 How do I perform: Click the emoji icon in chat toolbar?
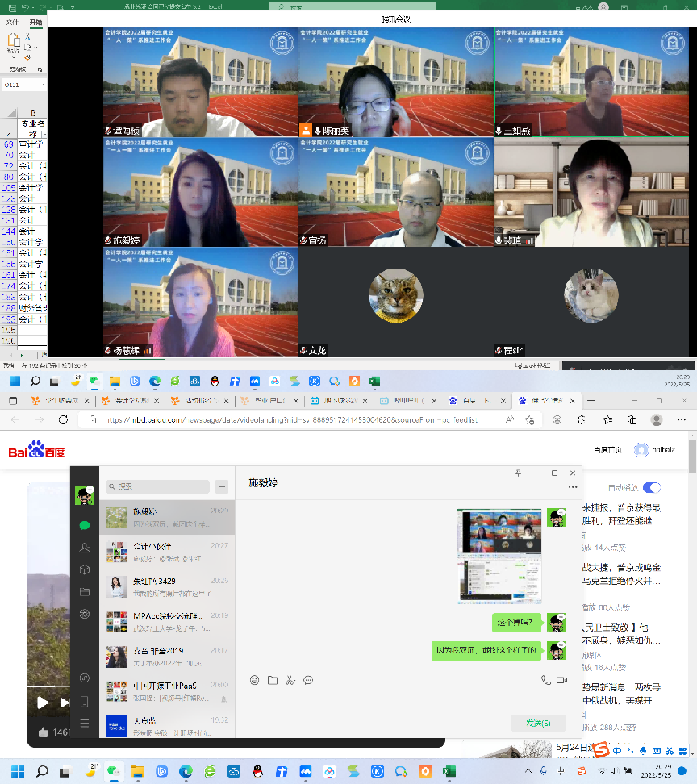coord(254,680)
